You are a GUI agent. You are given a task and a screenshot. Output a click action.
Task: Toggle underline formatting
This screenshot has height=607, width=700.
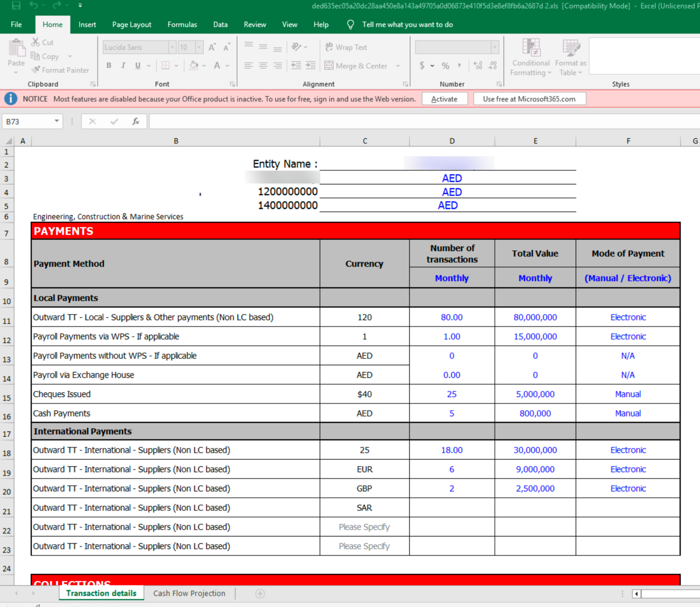coord(137,66)
